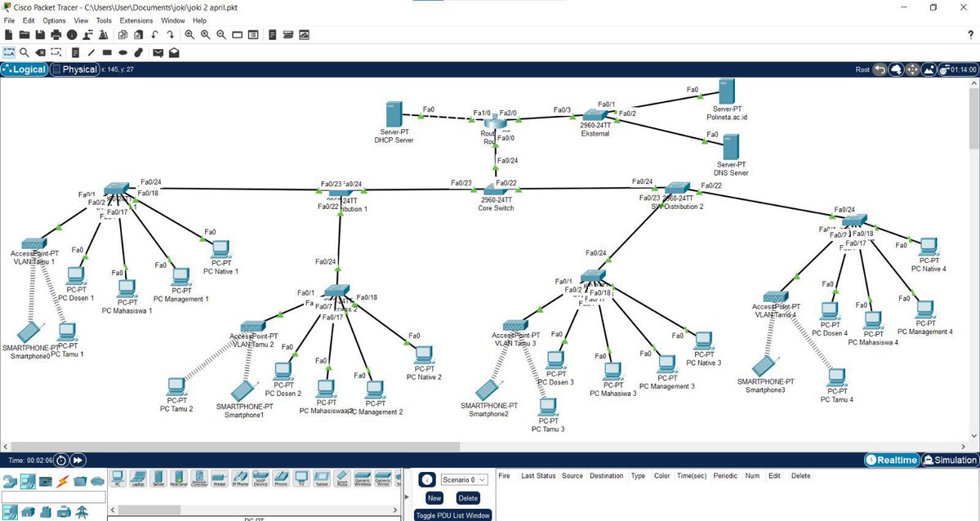Viewport: 980px width, 521px height.
Task: Expand PDU panel with side arrow
Action: (406, 497)
